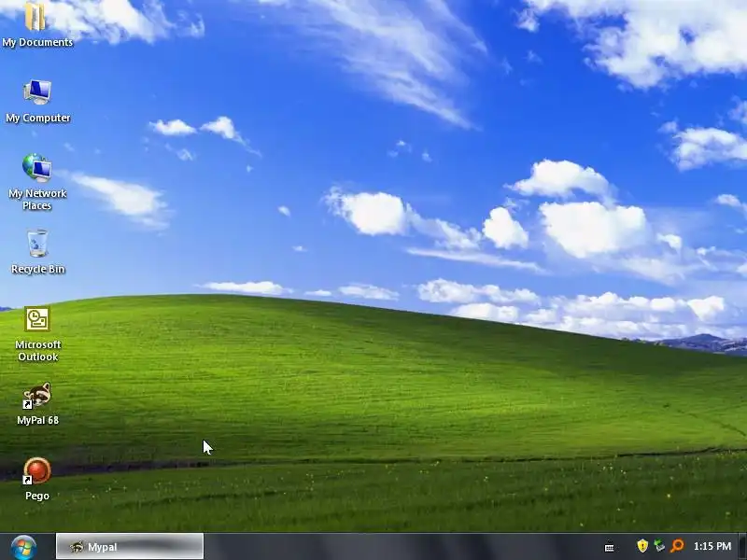Open the Start menu orb

23,547
